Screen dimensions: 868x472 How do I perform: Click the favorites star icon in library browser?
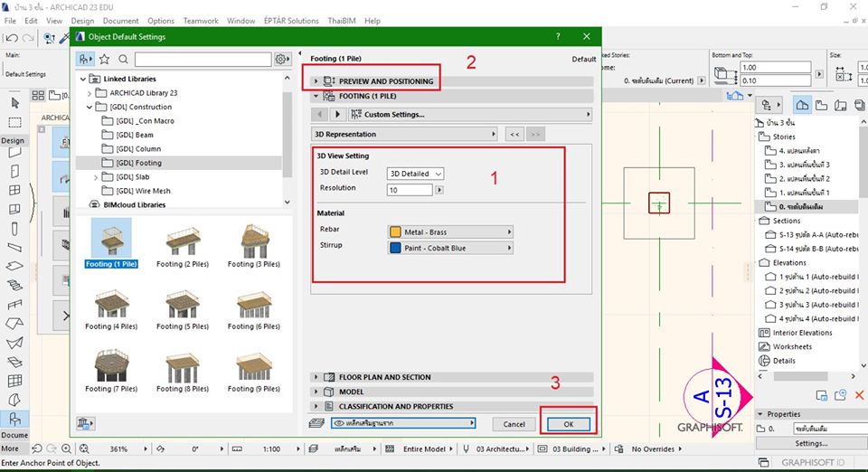pos(105,60)
